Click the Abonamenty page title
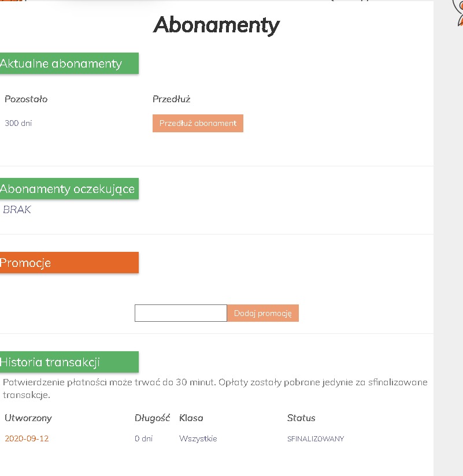 click(216, 25)
